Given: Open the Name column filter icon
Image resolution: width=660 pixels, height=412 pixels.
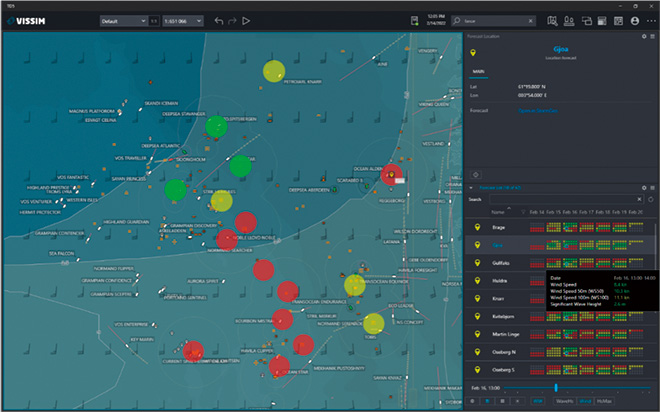Looking at the screenshot, I should [523, 212].
